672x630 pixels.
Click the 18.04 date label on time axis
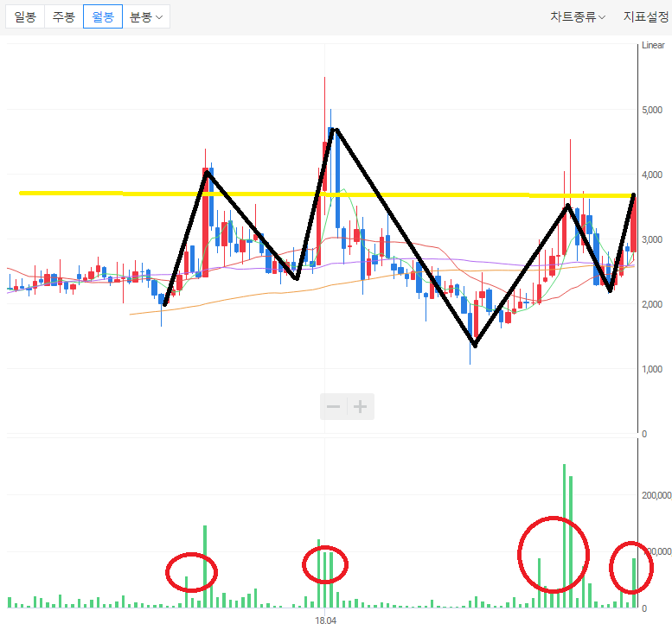[x=326, y=620]
